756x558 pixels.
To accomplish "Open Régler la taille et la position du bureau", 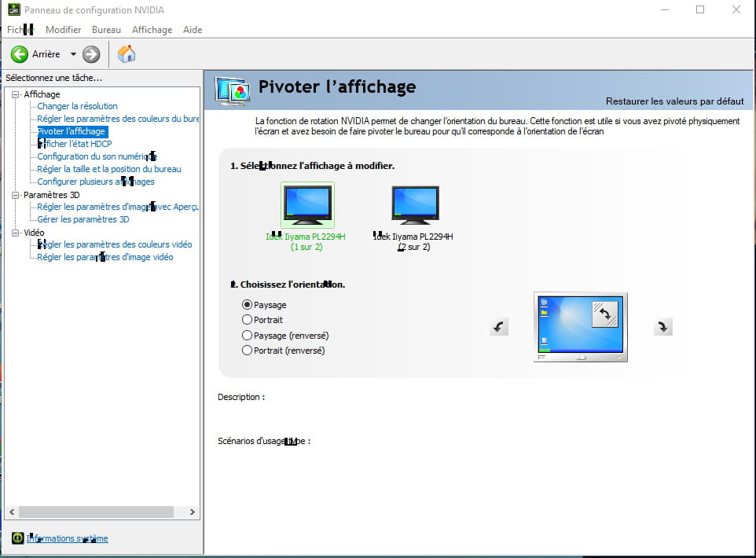I will point(109,169).
